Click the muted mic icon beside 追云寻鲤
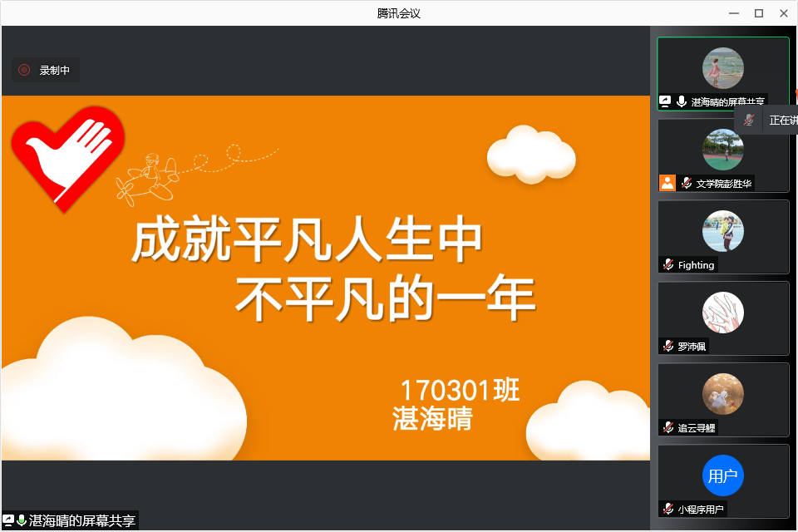Screen dimensions: 798x532 coord(667,428)
